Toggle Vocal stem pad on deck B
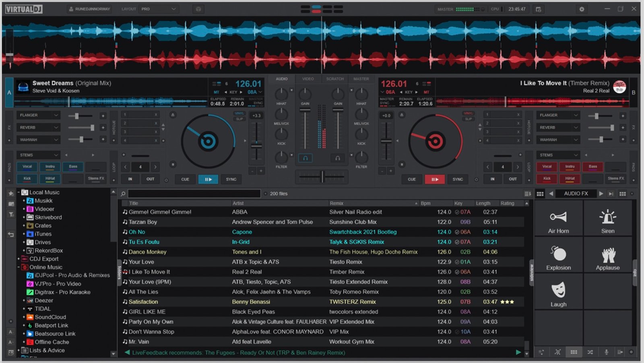 [x=547, y=166]
